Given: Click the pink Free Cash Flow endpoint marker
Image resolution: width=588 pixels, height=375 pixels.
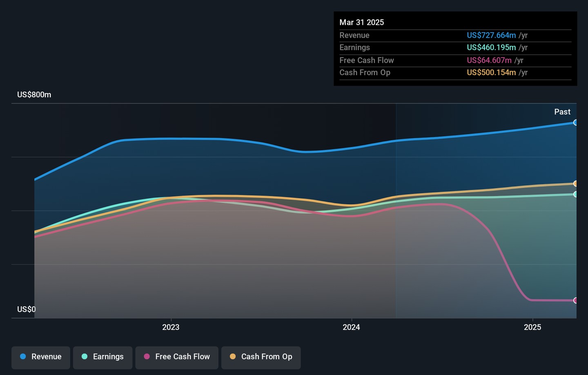Looking at the screenshot, I should [x=575, y=300].
